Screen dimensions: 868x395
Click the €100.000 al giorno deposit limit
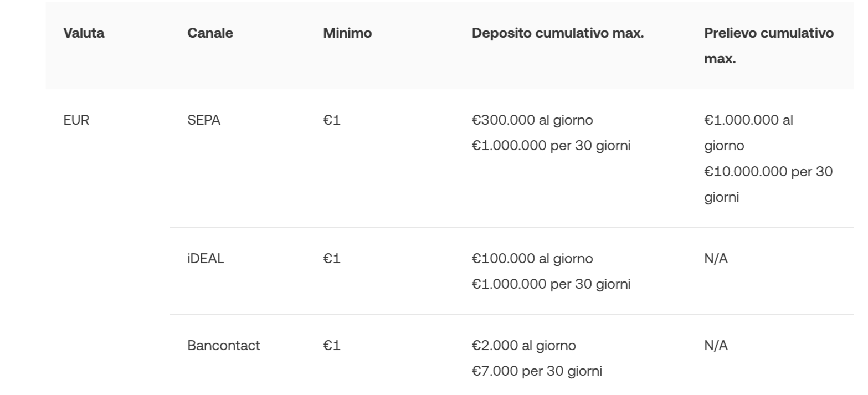532,259
